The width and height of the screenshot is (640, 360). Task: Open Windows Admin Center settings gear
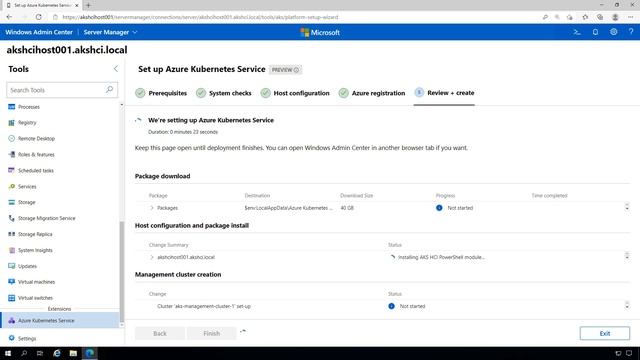click(613, 32)
